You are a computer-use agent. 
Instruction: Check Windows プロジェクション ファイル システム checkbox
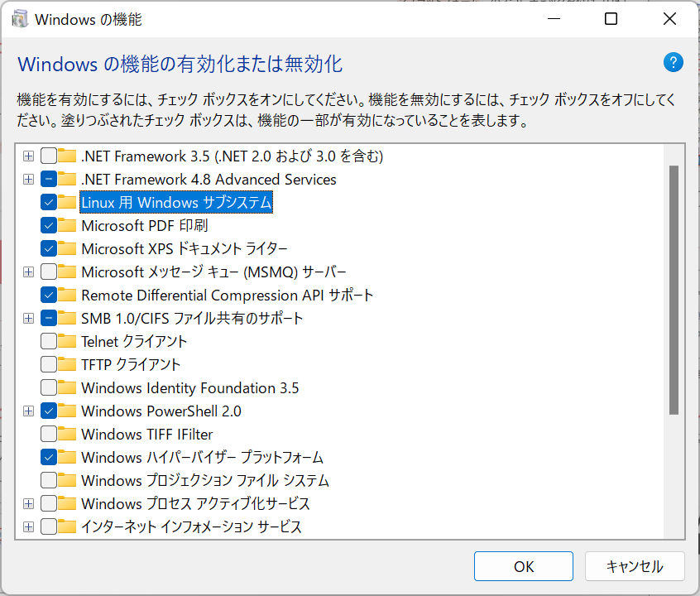pyautogui.click(x=48, y=480)
